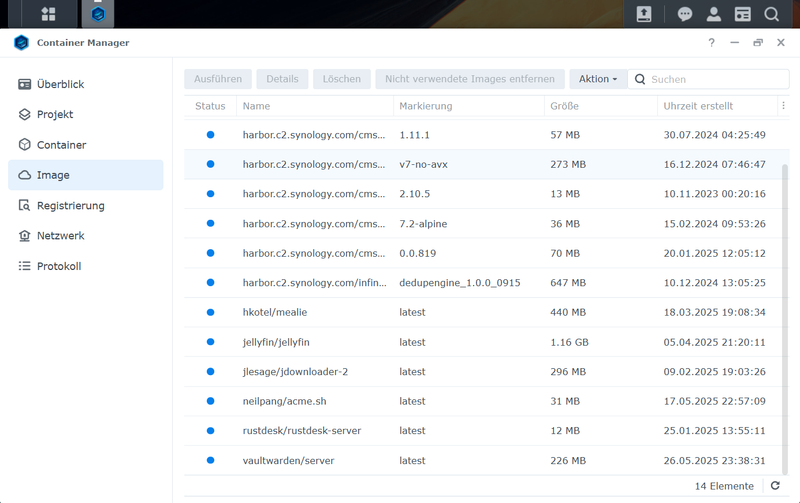Image resolution: width=800 pixels, height=503 pixels.
Task: Click the Details button
Action: tap(282, 79)
